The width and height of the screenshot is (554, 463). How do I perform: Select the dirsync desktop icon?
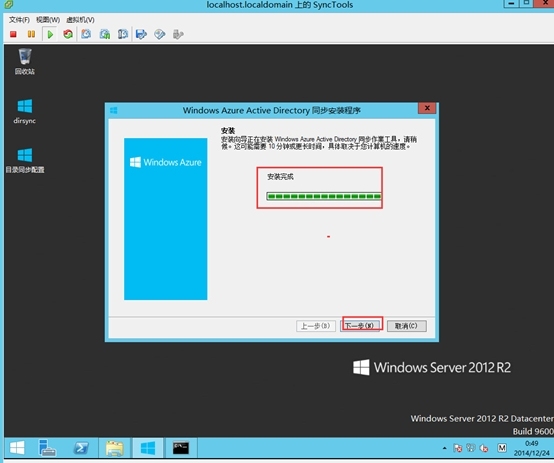point(25,111)
